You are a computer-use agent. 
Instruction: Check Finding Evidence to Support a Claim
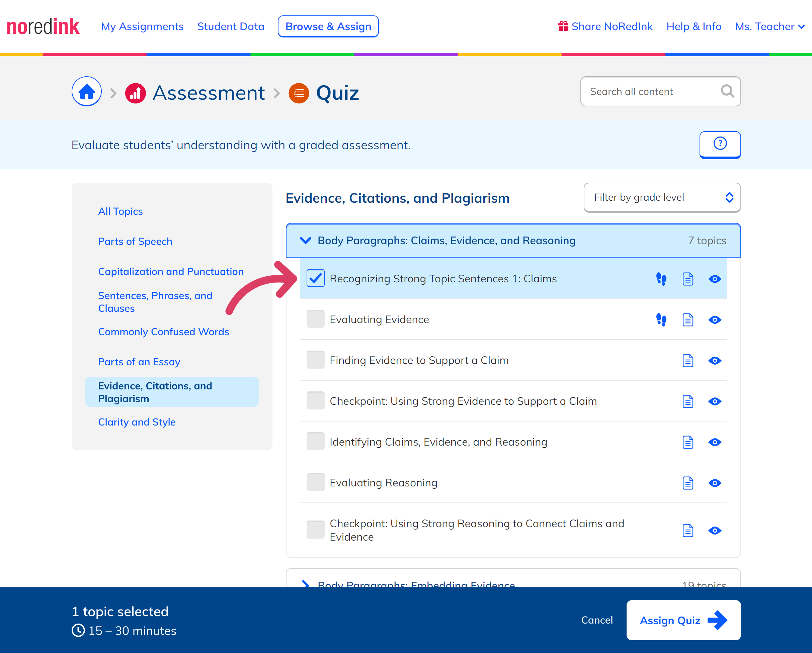tap(315, 360)
